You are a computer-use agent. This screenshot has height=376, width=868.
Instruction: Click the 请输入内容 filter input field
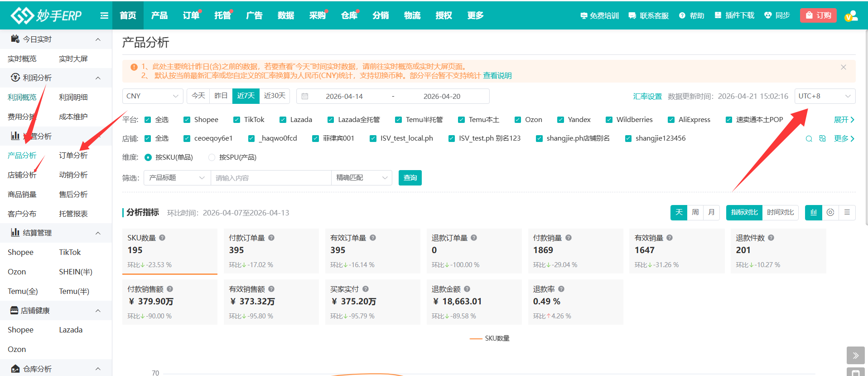click(x=271, y=178)
